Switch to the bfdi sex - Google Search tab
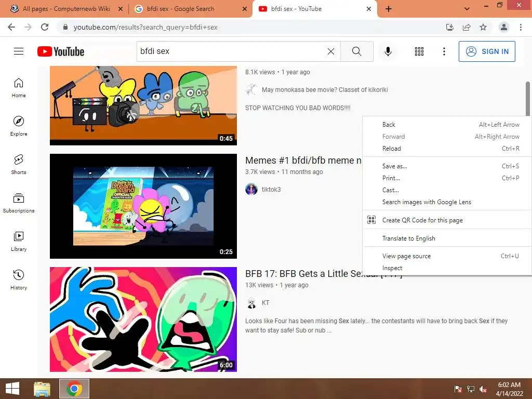 coord(190,9)
